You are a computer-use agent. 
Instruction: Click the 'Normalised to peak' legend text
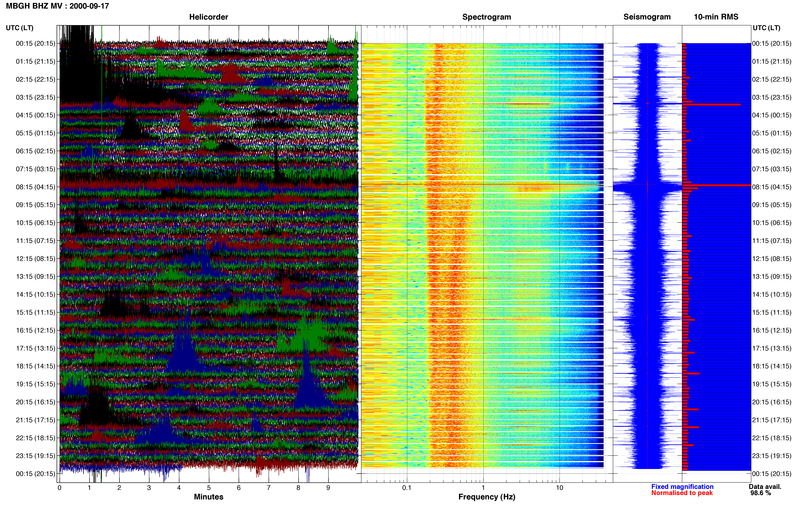[682, 493]
